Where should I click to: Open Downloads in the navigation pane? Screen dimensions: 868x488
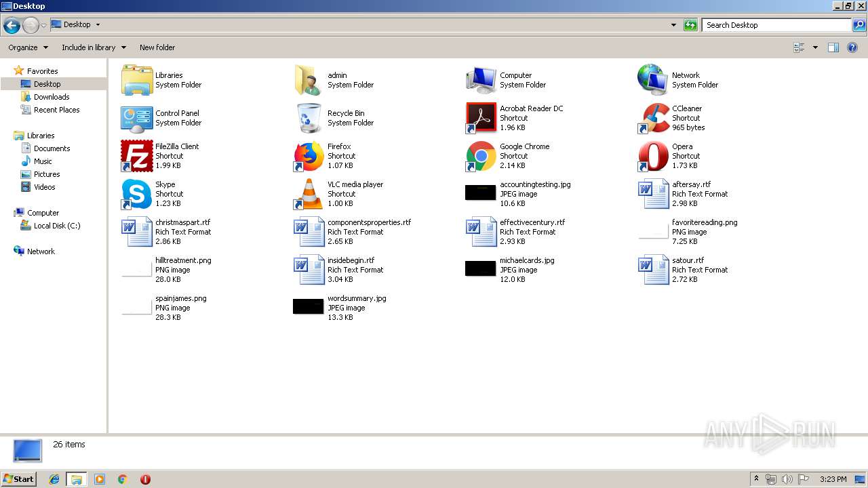click(x=45, y=97)
